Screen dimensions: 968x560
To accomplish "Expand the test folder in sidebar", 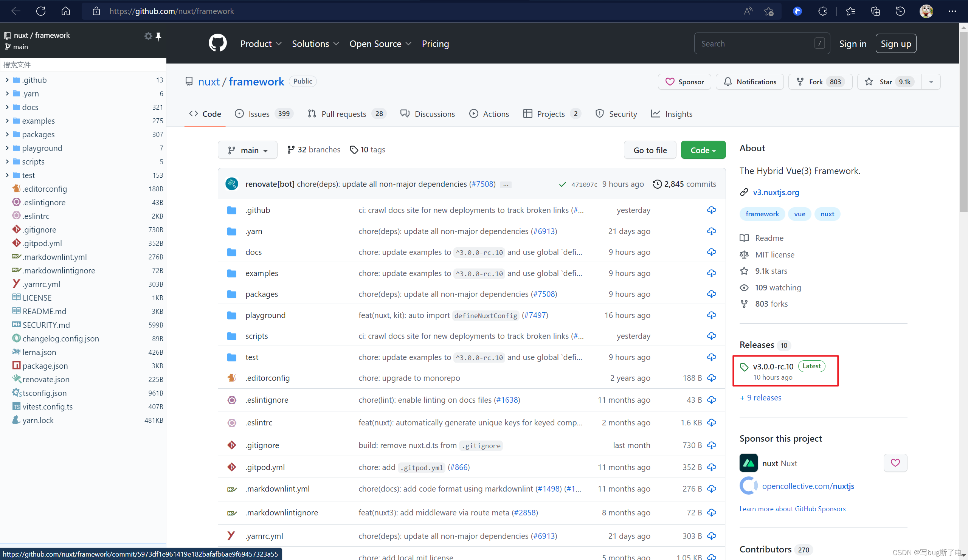I will 7,175.
